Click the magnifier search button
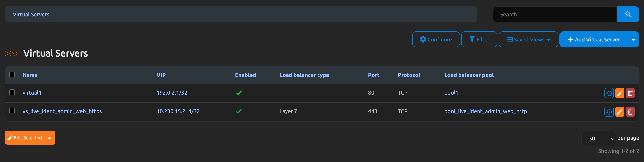 [x=628, y=14]
